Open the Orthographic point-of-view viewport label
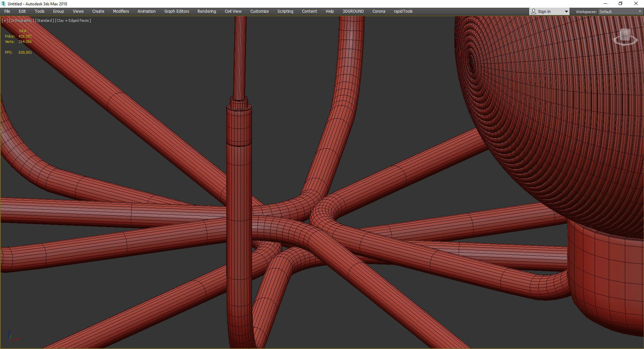Image resolution: width=644 pixels, height=349 pixels. click(22, 20)
